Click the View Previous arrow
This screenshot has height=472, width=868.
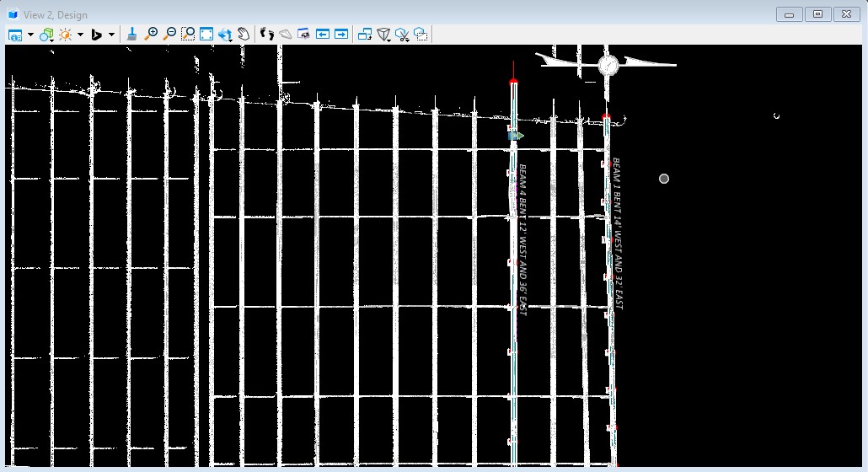322,34
